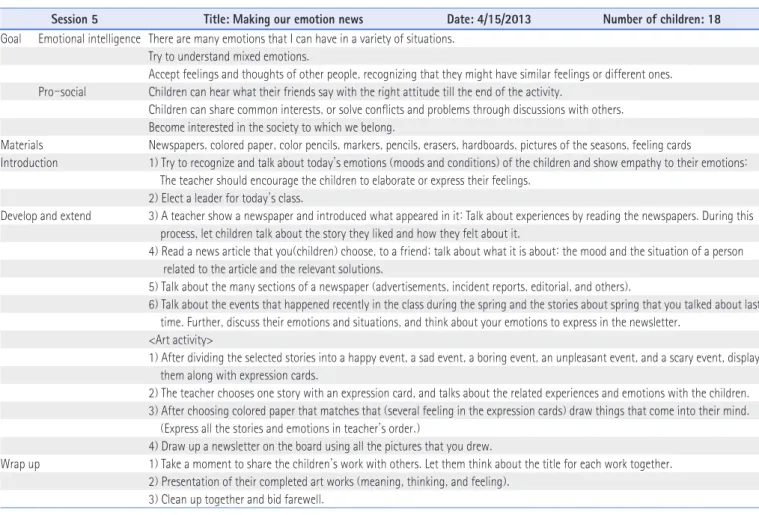Image resolution: width=759 pixels, height=515 pixels.
Task: Click '(Express all the stories and emotions in teacher's order.)'
Action: [290, 429]
